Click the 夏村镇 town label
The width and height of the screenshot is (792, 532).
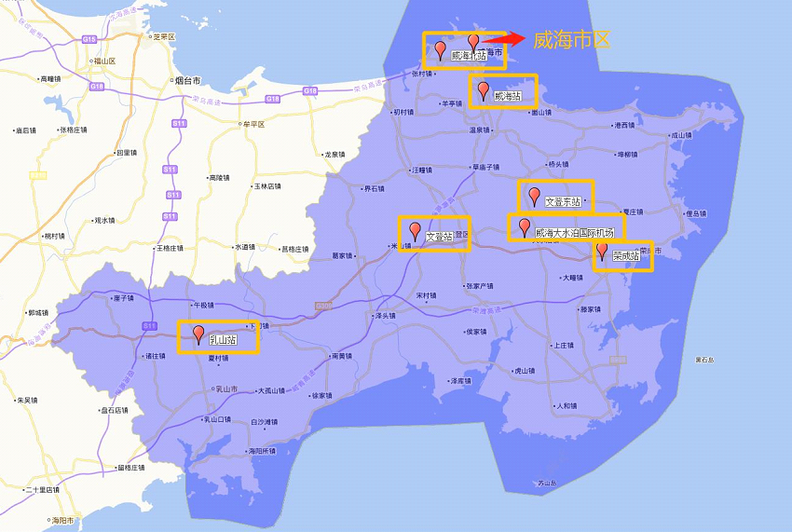tap(218, 358)
